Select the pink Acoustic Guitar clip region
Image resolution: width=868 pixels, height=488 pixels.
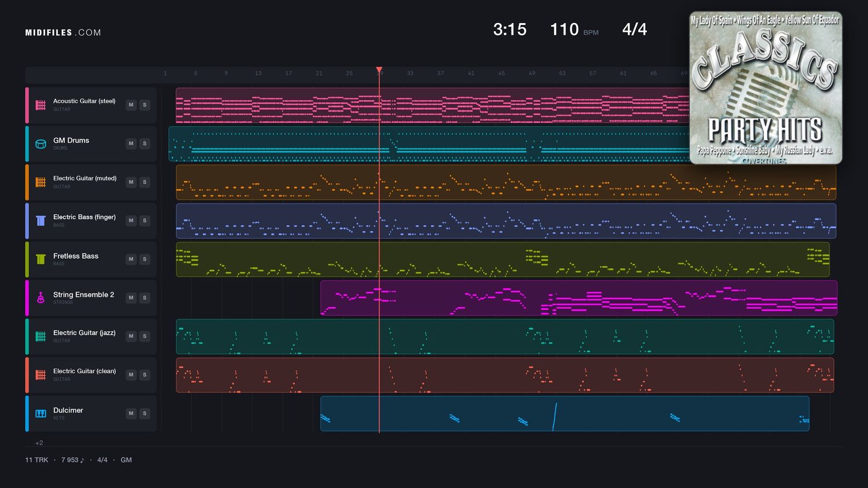(x=432, y=105)
